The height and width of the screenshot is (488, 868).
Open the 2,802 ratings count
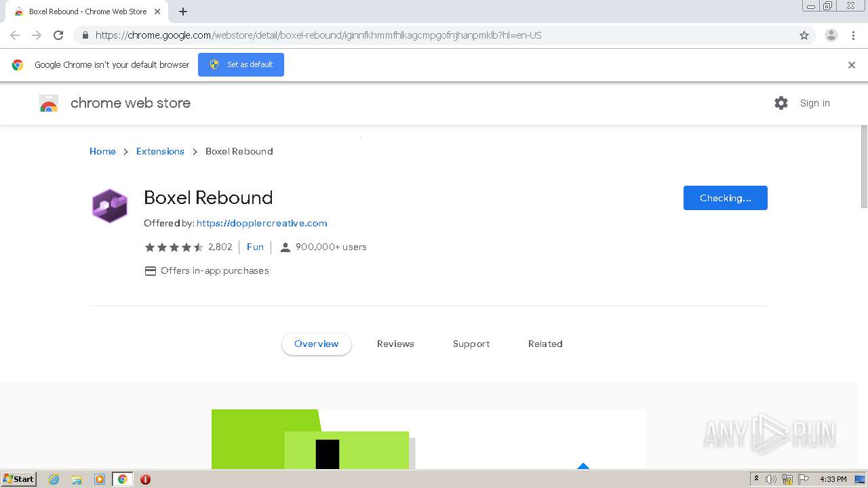[x=220, y=247]
